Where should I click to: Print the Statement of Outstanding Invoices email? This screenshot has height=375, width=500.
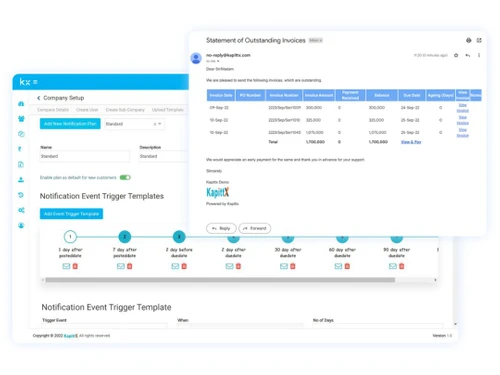[469, 40]
